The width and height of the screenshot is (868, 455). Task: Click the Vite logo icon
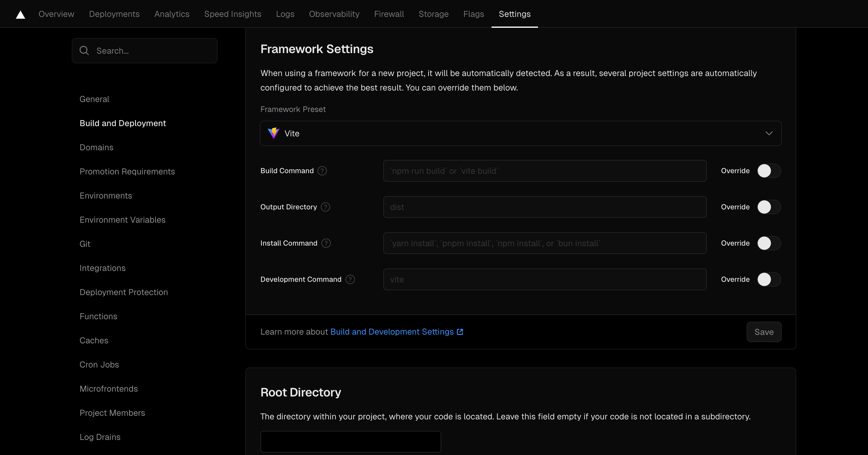pyautogui.click(x=273, y=133)
